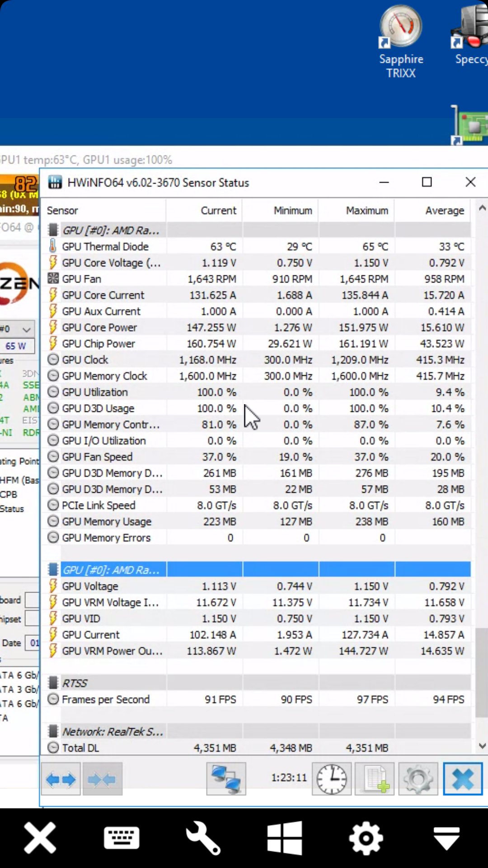Click the expand columns arrows button in HWiNFO
488x868 pixels.
point(61,779)
